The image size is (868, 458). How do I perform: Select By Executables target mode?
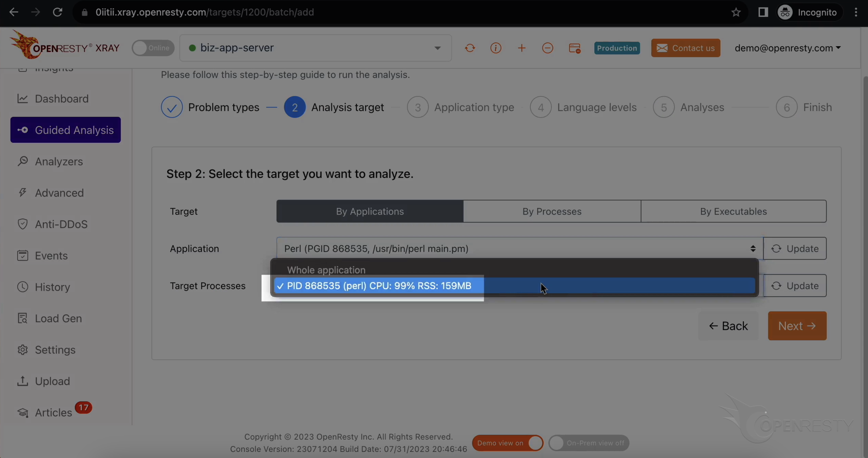click(x=733, y=211)
